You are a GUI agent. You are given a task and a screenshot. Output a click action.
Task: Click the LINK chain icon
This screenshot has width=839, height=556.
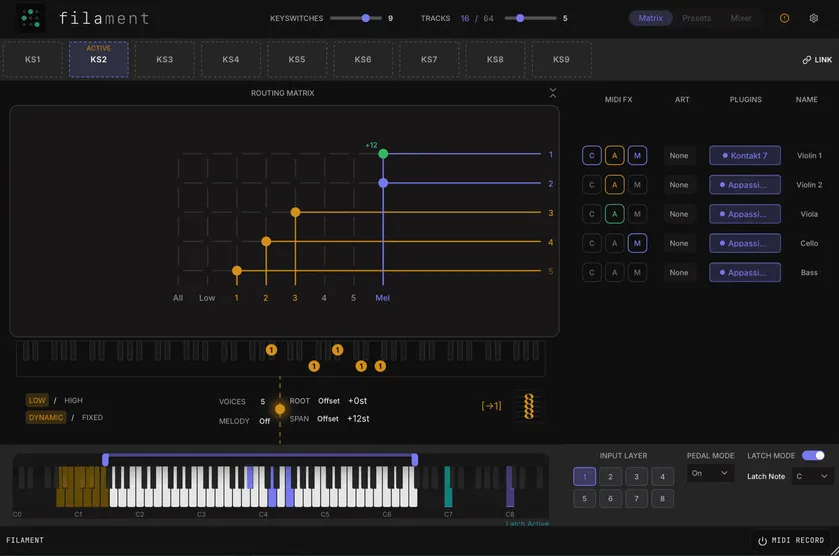(x=806, y=60)
